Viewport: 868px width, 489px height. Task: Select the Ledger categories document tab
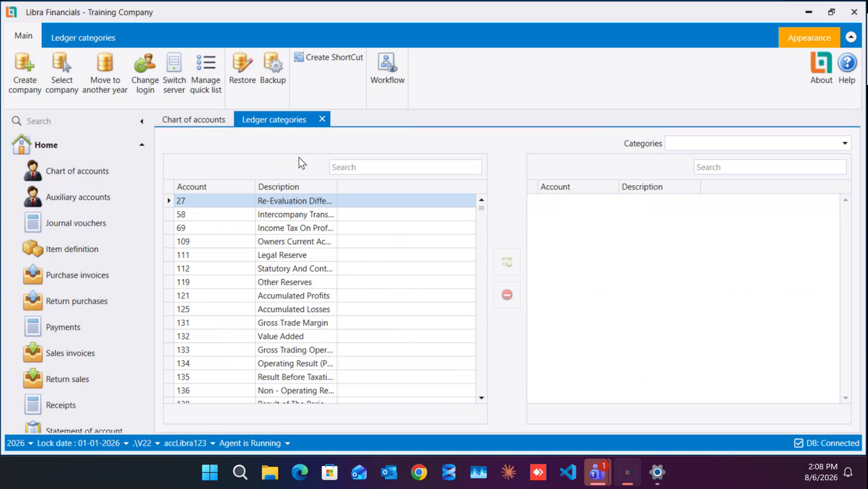tap(274, 120)
